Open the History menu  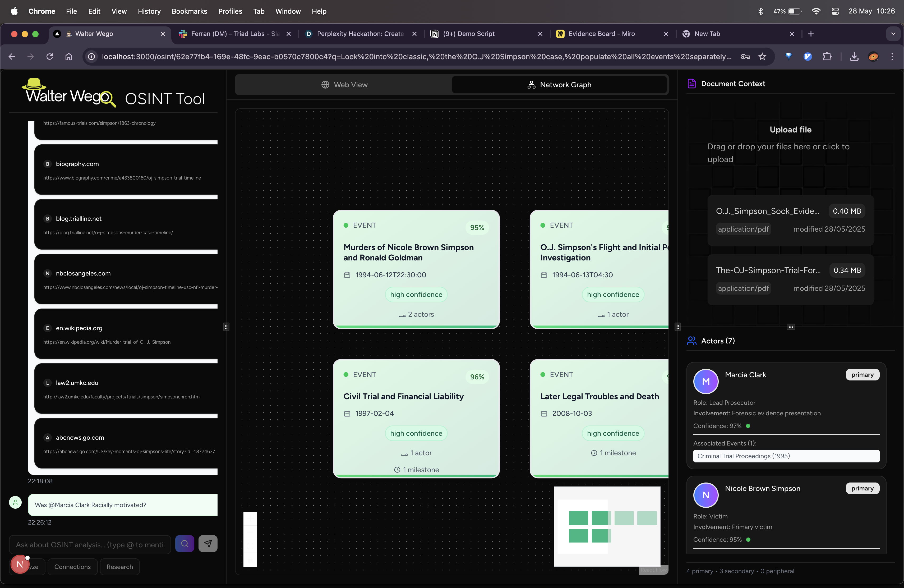pos(149,11)
